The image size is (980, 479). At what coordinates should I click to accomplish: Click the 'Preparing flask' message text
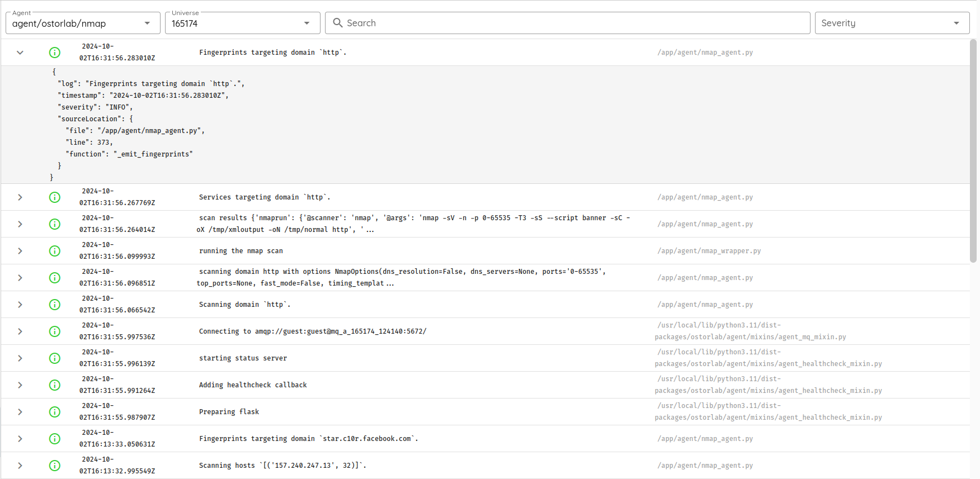tap(229, 412)
